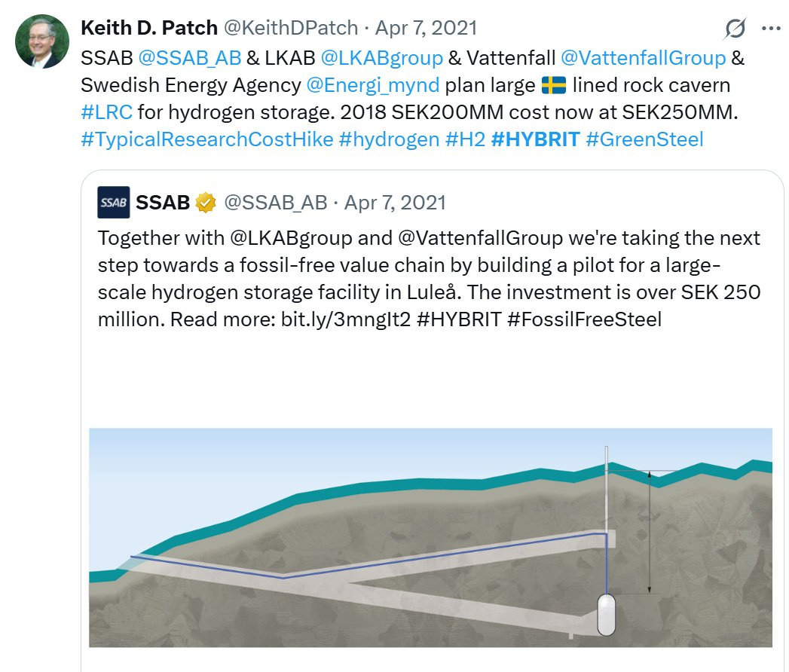789x672 pixels.
Task: Open the bold #HYBRIT hashtag
Action: click(x=535, y=139)
